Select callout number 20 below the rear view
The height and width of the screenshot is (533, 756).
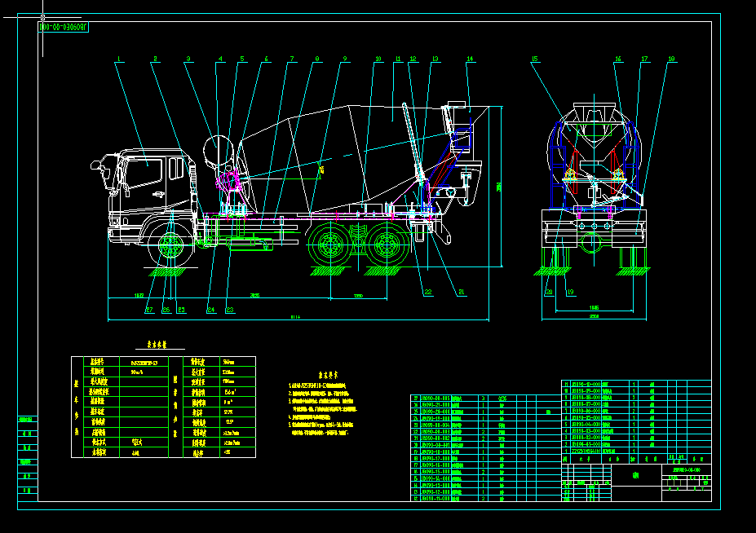(549, 292)
